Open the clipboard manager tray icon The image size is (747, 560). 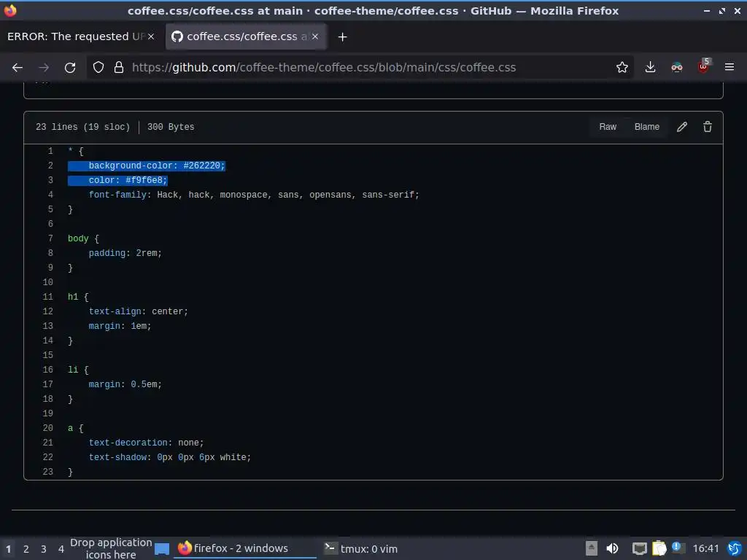coord(659,548)
